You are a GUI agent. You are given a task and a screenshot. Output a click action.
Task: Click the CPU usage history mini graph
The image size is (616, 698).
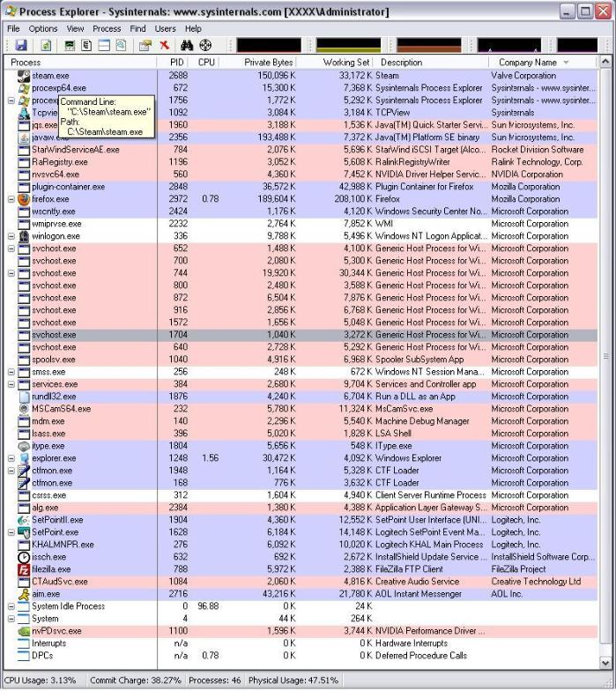[x=269, y=45]
